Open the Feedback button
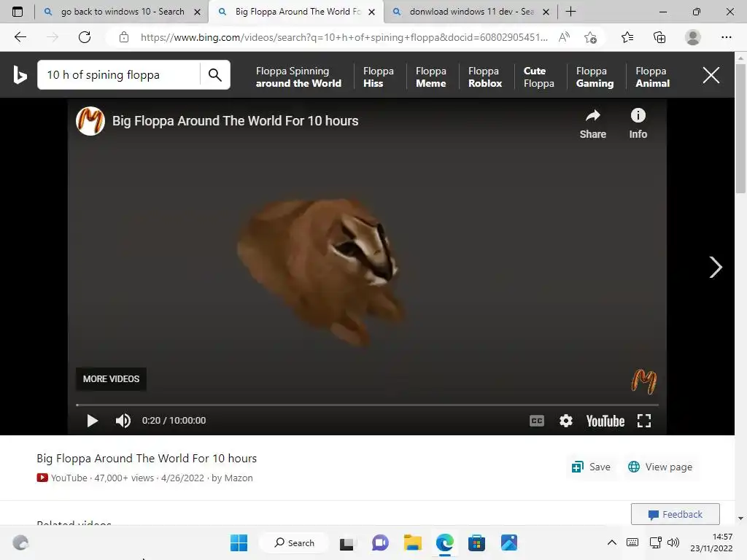The image size is (747, 560). [x=675, y=514]
